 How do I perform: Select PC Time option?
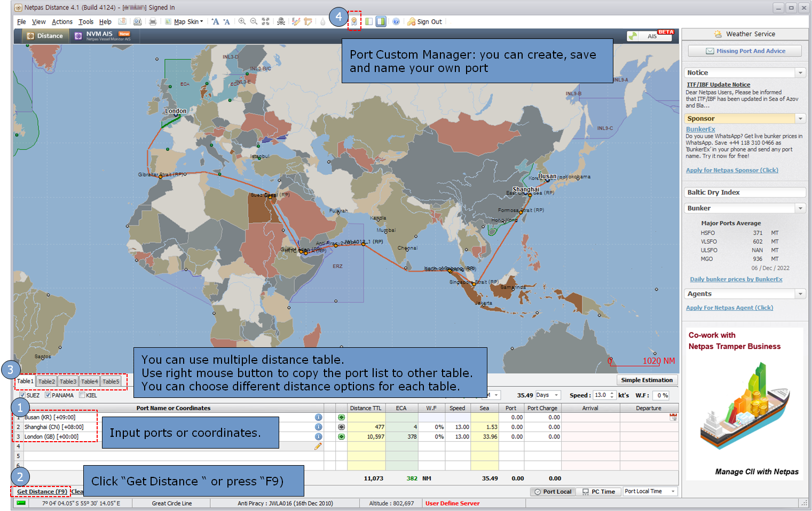pyautogui.click(x=599, y=492)
